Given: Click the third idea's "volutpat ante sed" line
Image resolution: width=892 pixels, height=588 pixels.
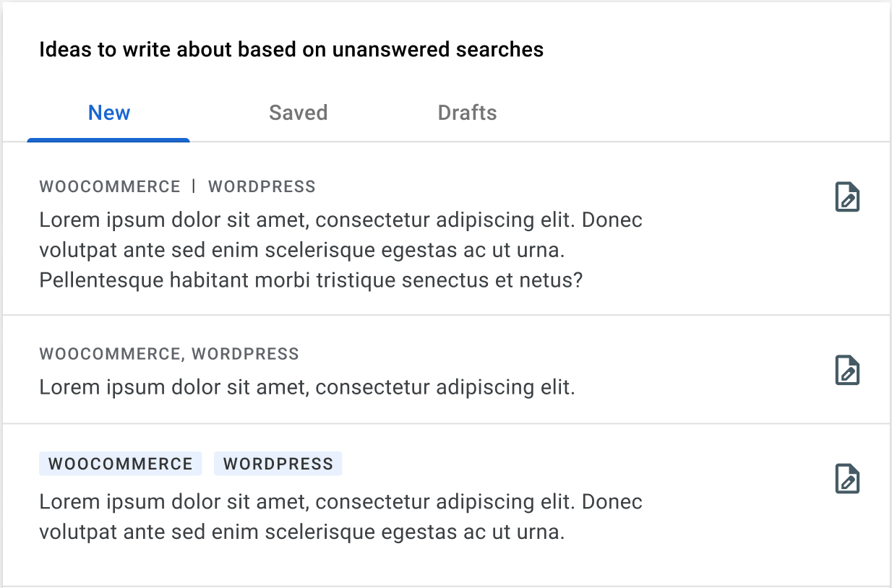Looking at the screenshot, I should click(301, 533).
